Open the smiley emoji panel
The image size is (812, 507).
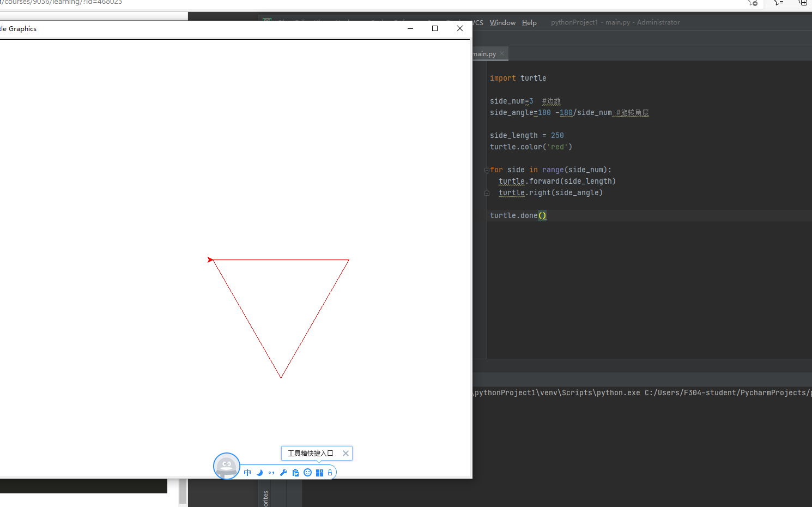click(307, 473)
